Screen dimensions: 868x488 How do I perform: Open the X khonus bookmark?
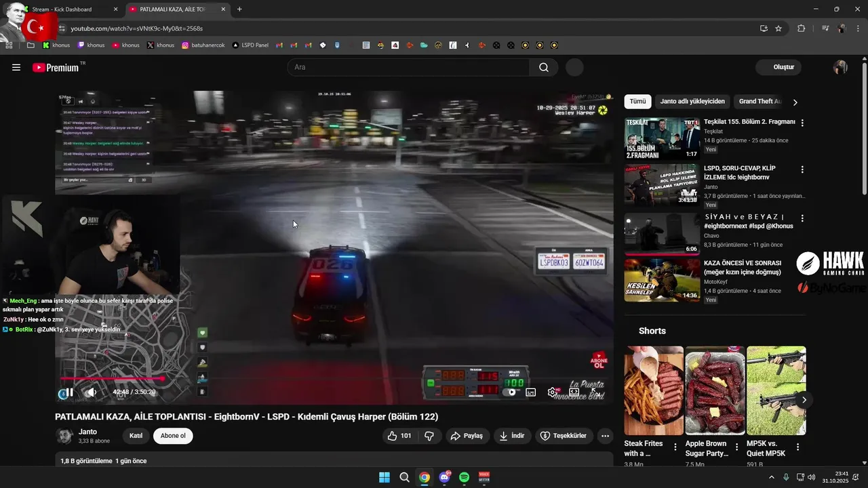161,45
